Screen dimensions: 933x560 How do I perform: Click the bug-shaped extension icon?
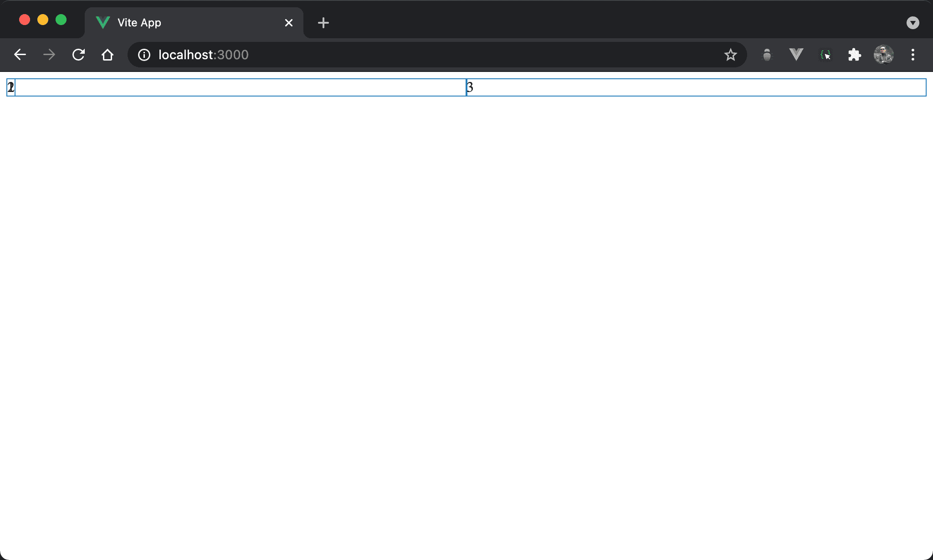pyautogui.click(x=767, y=55)
